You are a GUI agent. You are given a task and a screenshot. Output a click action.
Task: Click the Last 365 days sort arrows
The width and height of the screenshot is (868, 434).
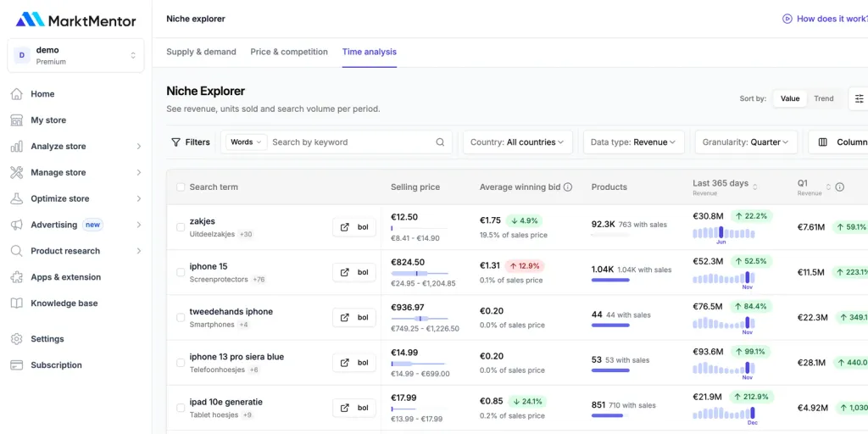[x=755, y=186]
